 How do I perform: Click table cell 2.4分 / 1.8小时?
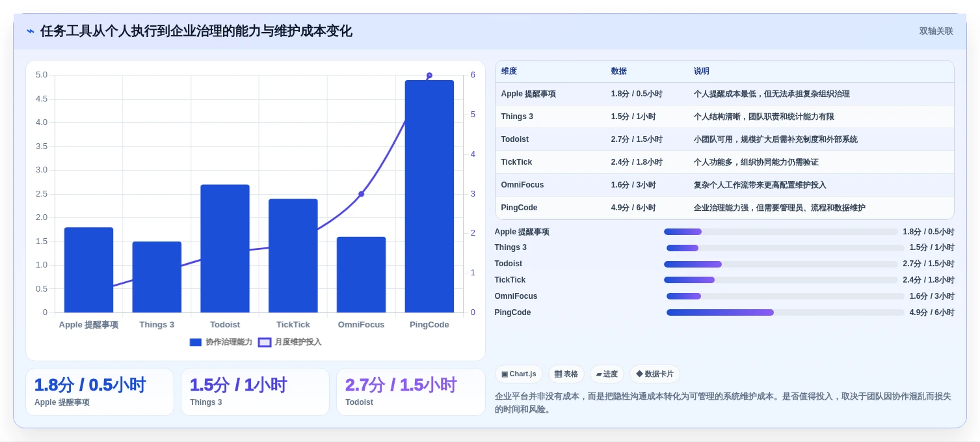pos(637,162)
